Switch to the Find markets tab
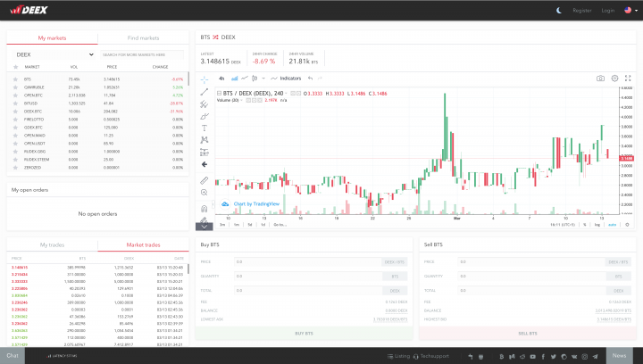 pyautogui.click(x=143, y=37)
